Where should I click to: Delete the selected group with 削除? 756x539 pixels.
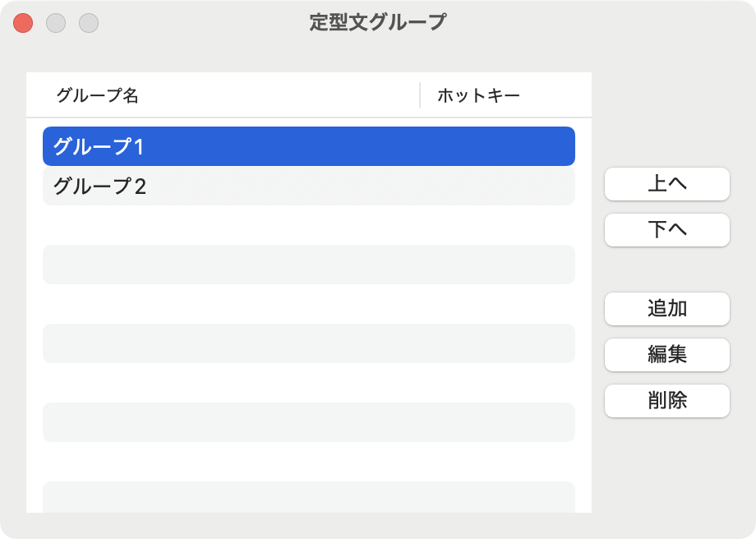[x=666, y=401]
